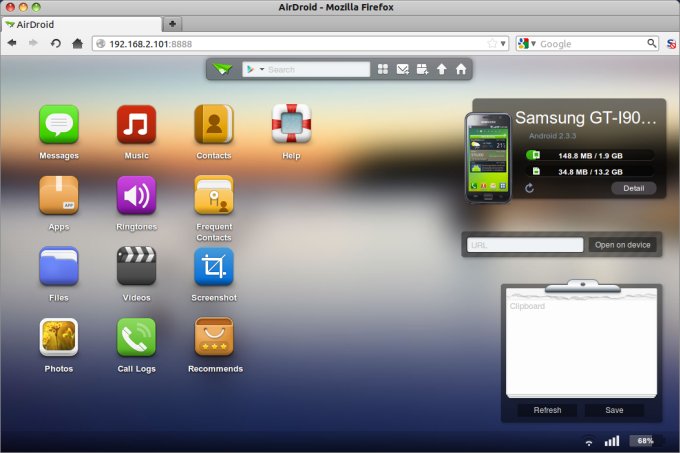This screenshot has height=453, width=680.
Task: Open the Messages app icon
Action: [x=59, y=124]
